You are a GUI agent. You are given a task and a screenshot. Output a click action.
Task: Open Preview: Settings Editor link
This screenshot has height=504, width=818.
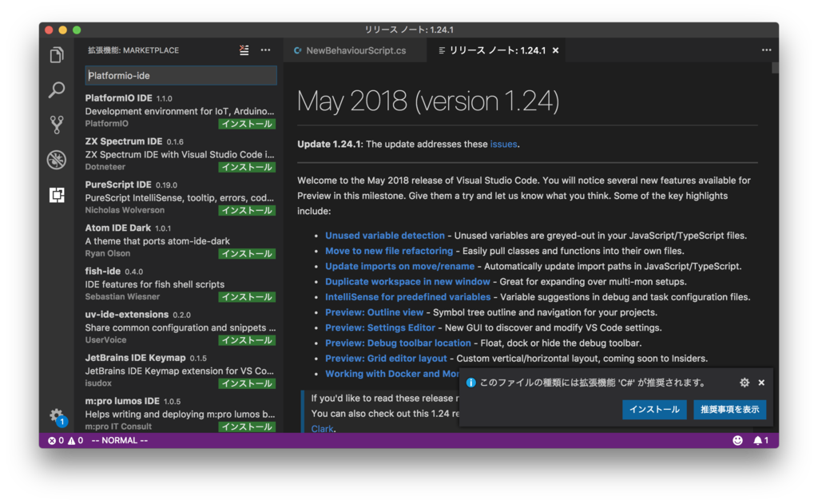[x=380, y=327]
